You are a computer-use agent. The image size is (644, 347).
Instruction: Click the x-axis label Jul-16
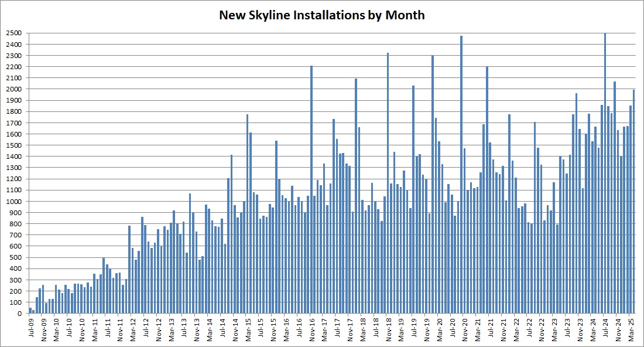click(299, 327)
